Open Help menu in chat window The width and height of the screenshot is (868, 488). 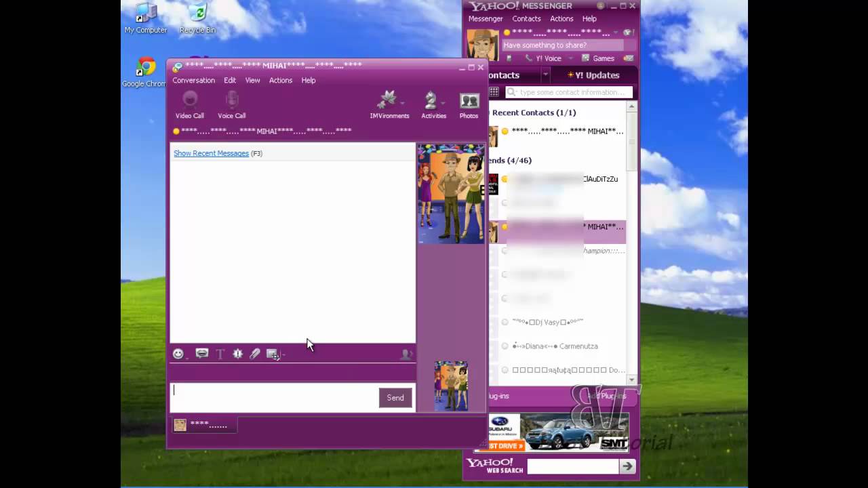[309, 80]
